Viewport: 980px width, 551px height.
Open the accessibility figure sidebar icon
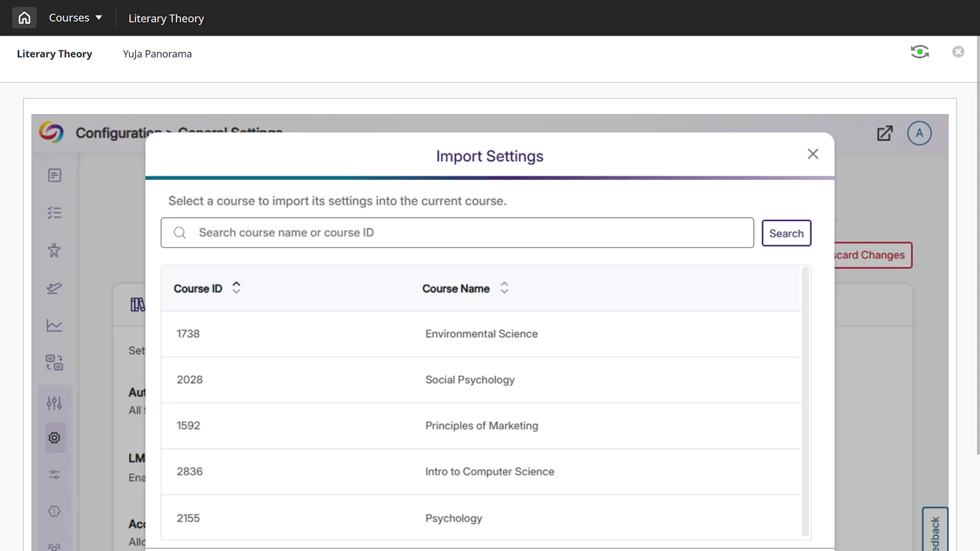55,250
